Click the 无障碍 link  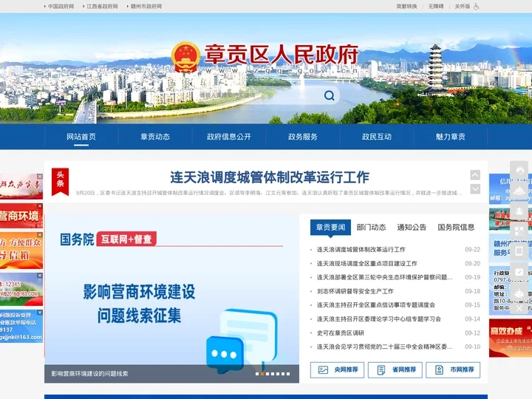click(x=436, y=7)
